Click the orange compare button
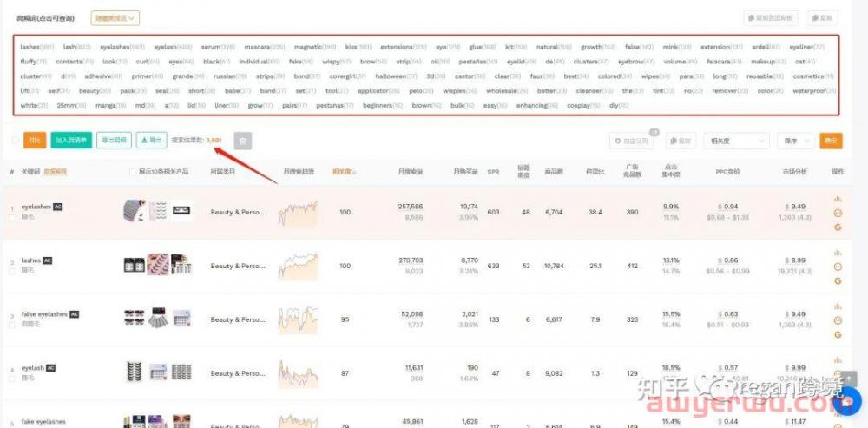 tap(35, 141)
